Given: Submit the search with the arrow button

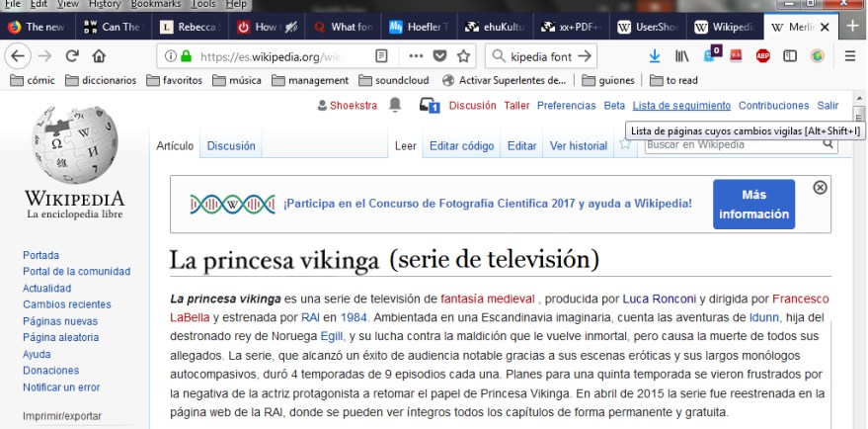Looking at the screenshot, I should tap(584, 56).
